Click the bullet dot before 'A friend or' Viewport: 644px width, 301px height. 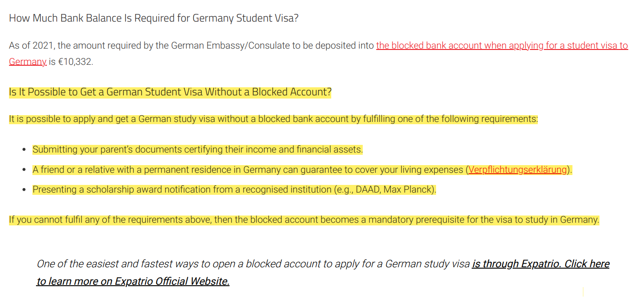tap(24, 170)
